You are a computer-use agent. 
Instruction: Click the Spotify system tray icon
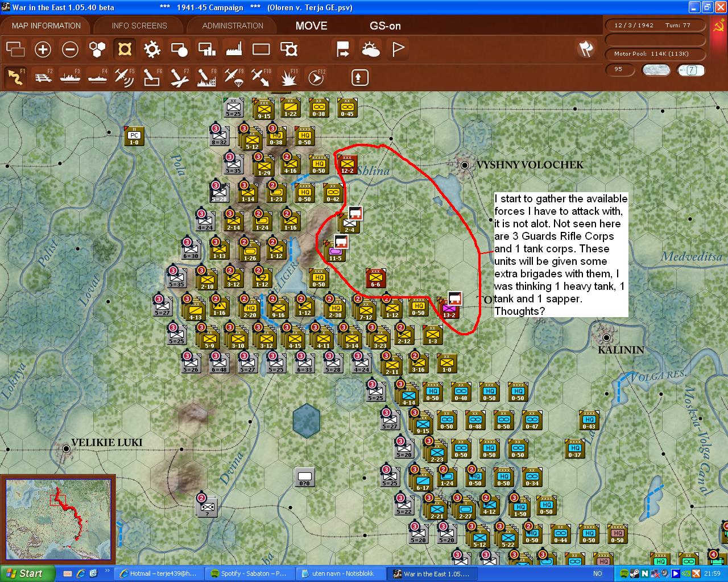coord(624,573)
